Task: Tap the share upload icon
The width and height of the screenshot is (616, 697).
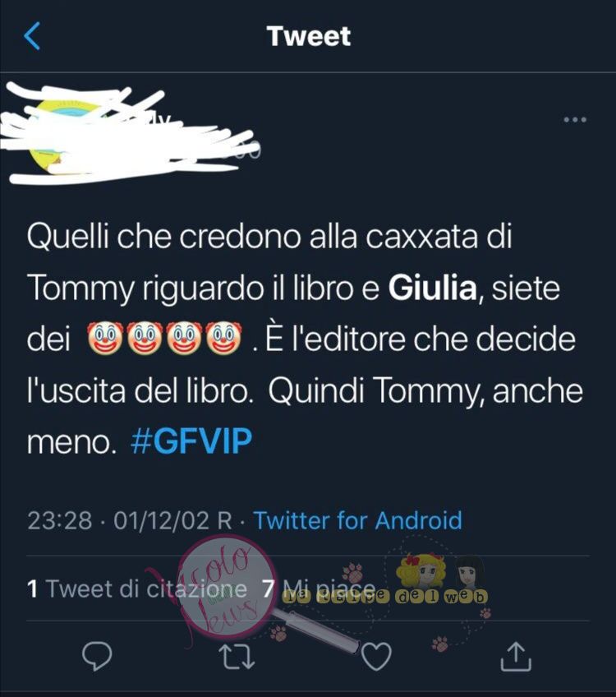Action: (x=516, y=656)
